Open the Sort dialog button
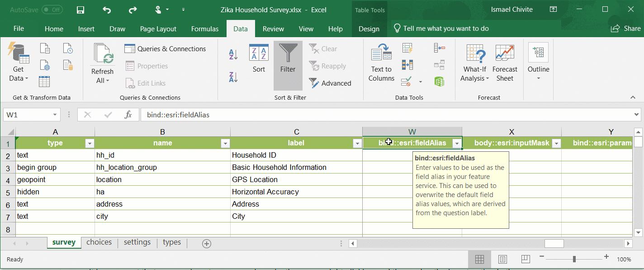This screenshot has height=270, width=644. (259, 58)
